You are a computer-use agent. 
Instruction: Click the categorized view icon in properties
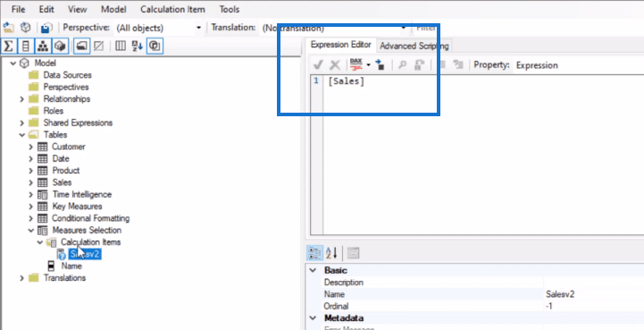tap(314, 253)
